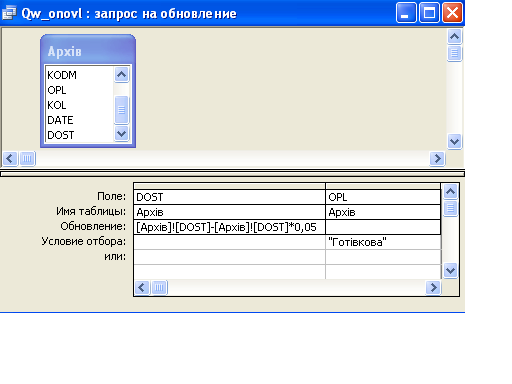This screenshot has width=512, height=384.
Task: Click the Условие отбора row label
Action: pyautogui.click(x=84, y=241)
